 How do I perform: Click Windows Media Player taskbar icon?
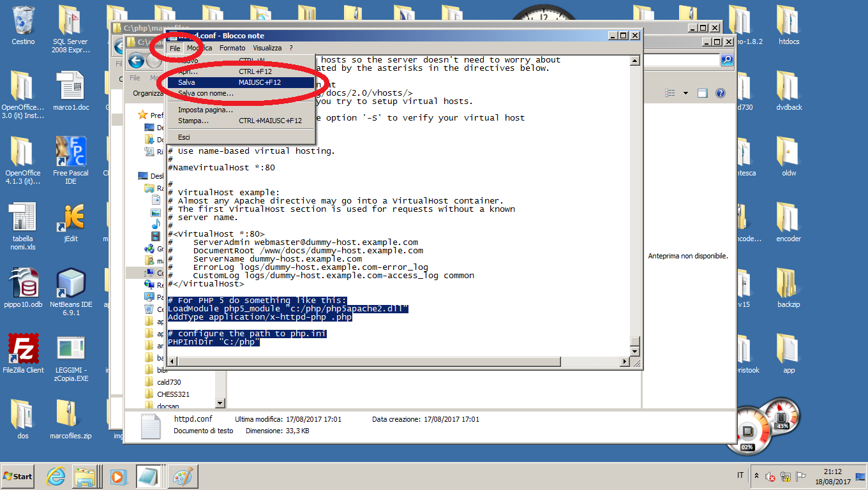pyautogui.click(x=118, y=477)
